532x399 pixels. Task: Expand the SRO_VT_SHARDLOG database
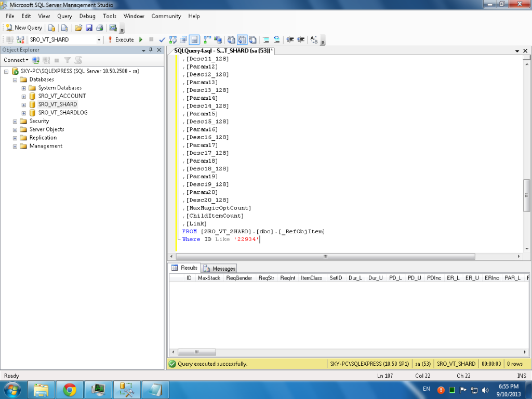[24, 113]
